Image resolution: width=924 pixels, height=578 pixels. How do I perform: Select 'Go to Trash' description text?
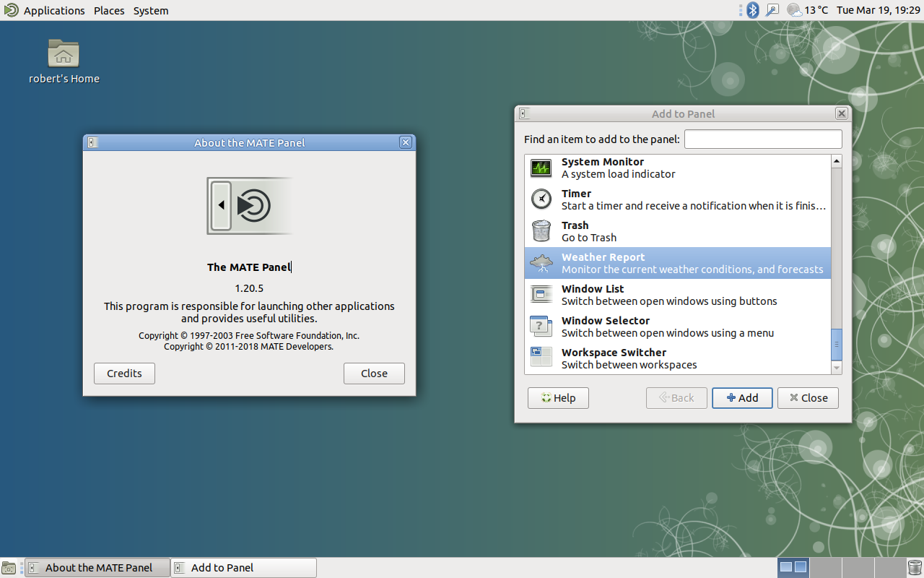coord(589,238)
